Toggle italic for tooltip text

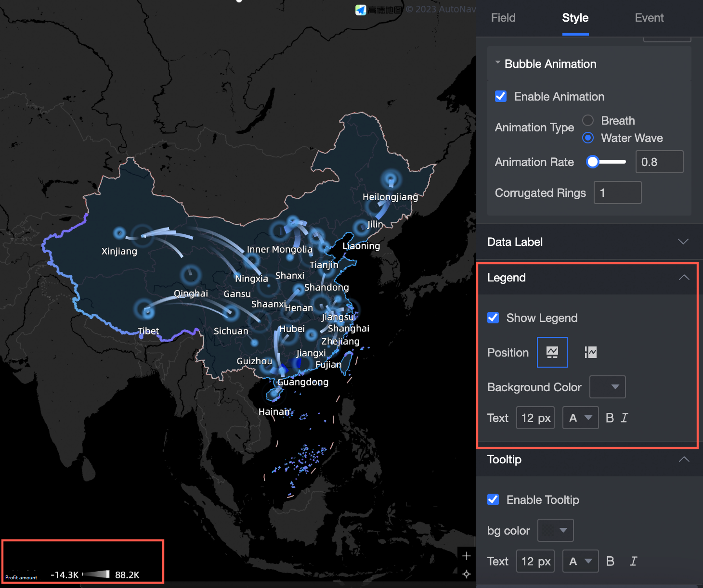[633, 561]
